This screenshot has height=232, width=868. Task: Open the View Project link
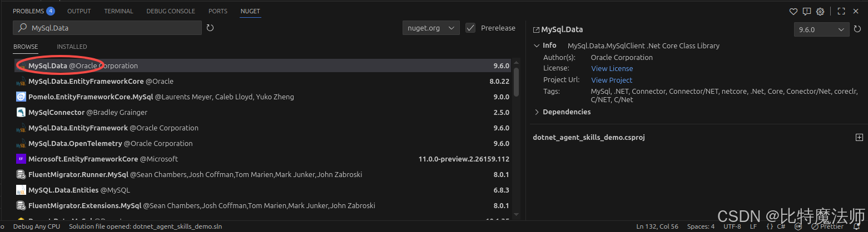click(612, 80)
